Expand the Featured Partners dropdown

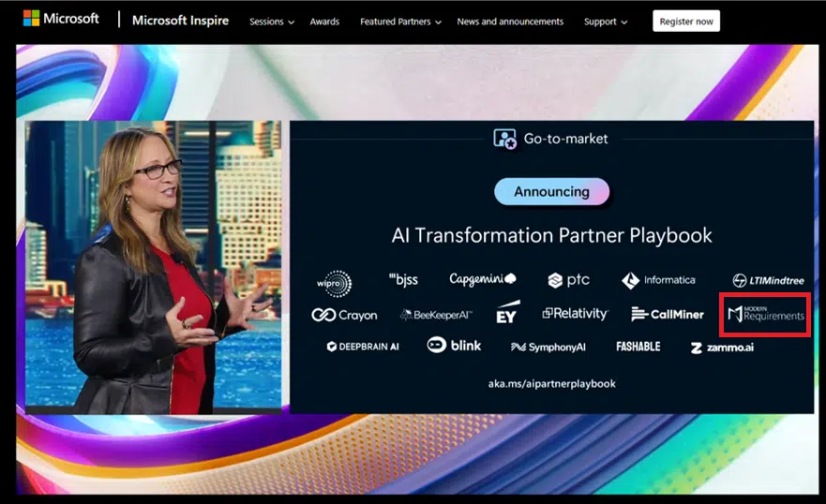click(x=400, y=22)
